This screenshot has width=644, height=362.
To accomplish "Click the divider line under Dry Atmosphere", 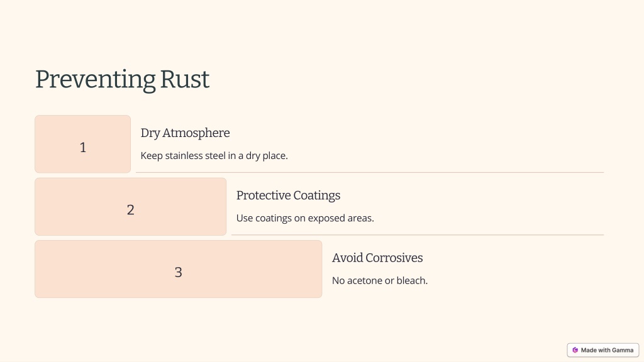I will coord(370,172).
